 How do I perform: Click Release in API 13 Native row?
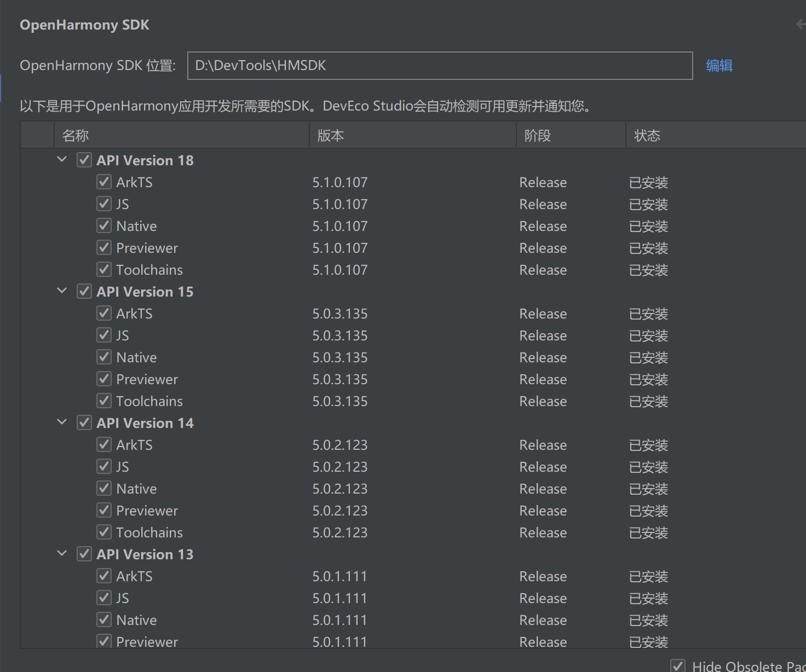(x=543, y=620)
